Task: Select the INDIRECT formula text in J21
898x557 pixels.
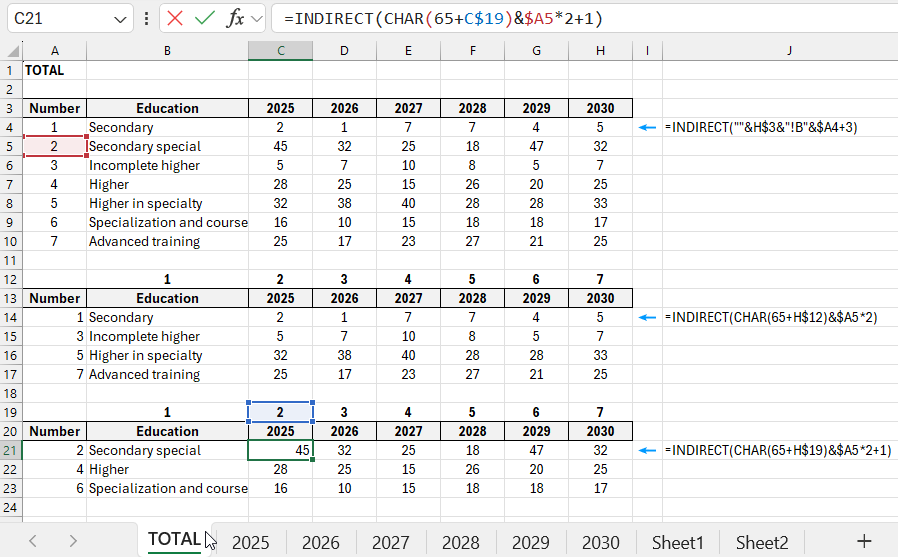Action: pos(778,451)
